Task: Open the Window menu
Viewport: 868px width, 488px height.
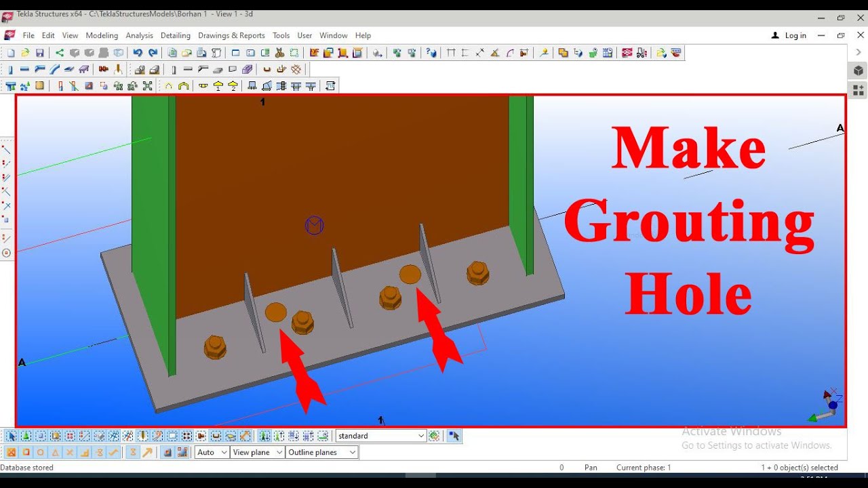Action: pyautogui.click(x=334, y=35)
